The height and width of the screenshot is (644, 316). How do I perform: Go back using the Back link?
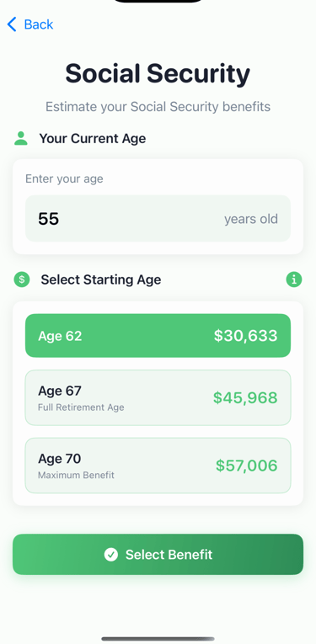point(30,24)
